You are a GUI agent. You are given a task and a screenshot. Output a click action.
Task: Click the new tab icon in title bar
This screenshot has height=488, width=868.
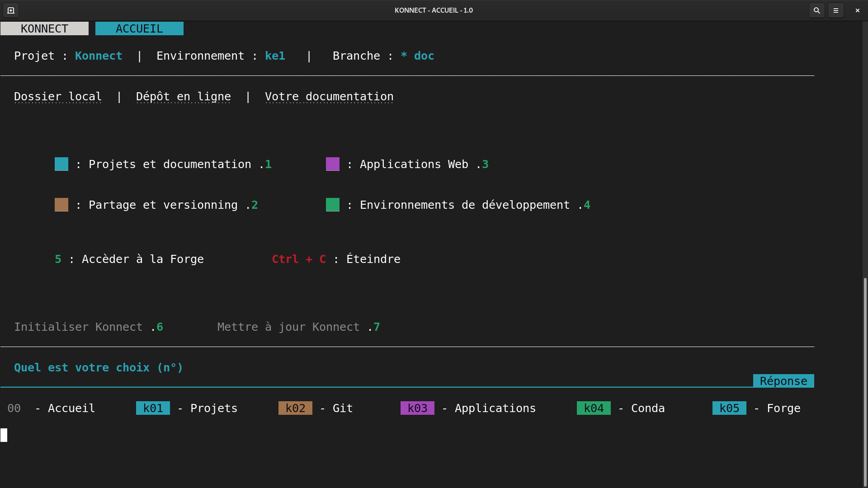pyautogui.click(x=11, y=10)
